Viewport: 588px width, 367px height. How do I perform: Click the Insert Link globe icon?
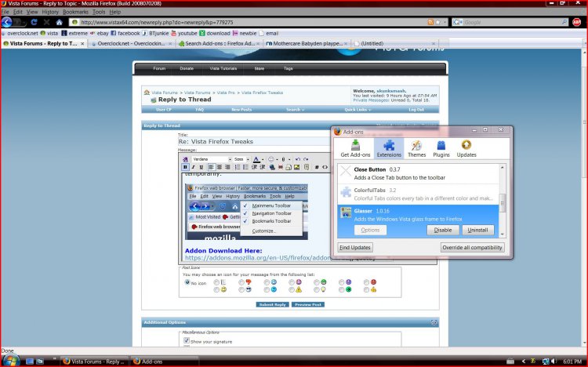[x=272, y=167]
